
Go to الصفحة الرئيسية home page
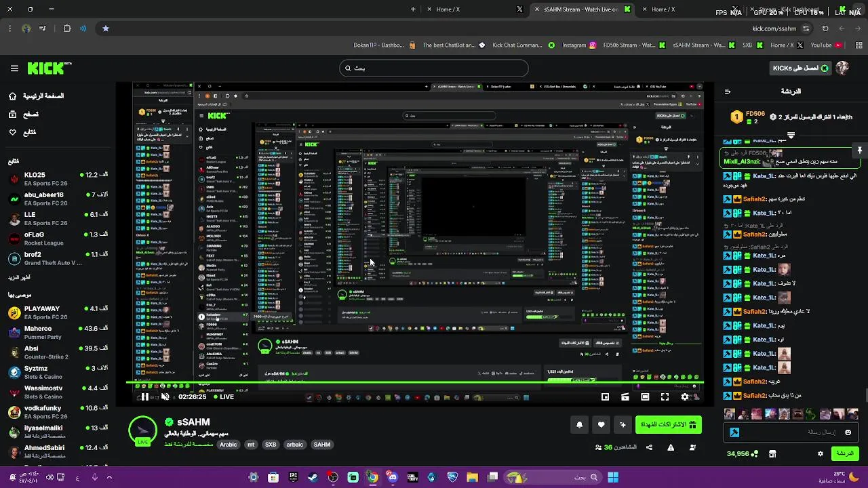[37, 96]
